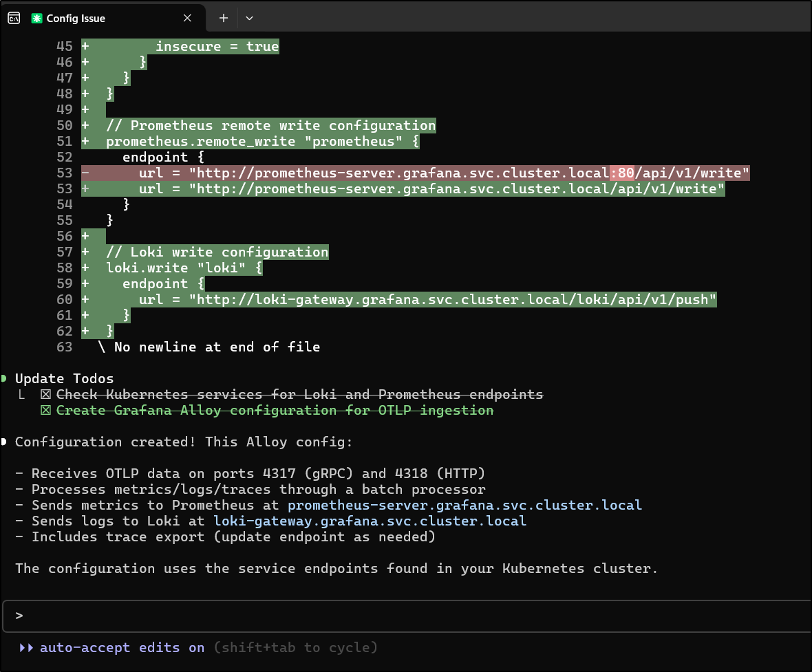Image resolution: width=812 pixels, height=672 pixels.
Task: Click the auto-accept edits on indicator
Action: coord(122,647)
